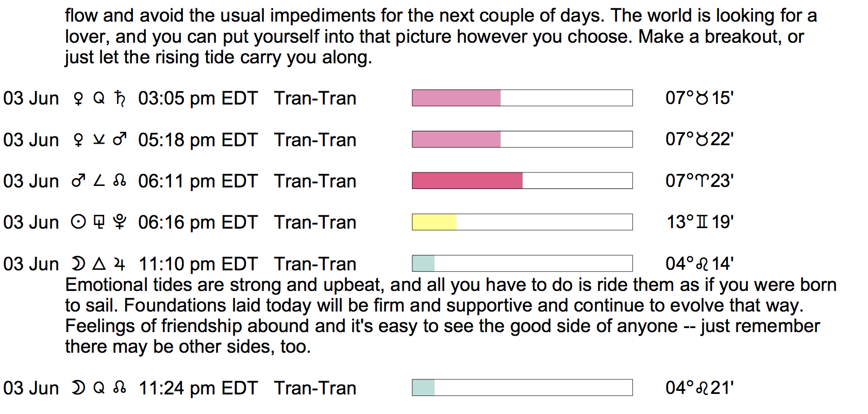
Task: Click the Aries sign glyph in 07°23'
Action: tap(703, 181)
